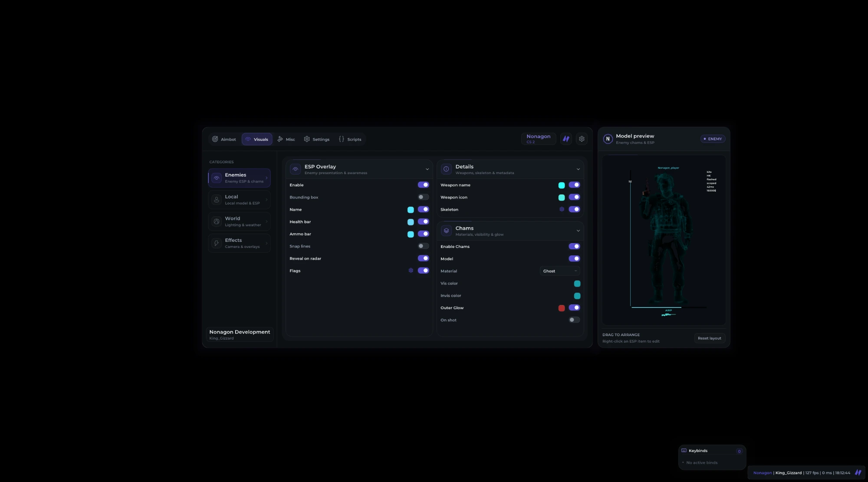The width and height of the screenshot is (868, 482).
Task: Click the Keybinds keyboard icon
Action: 684,451
